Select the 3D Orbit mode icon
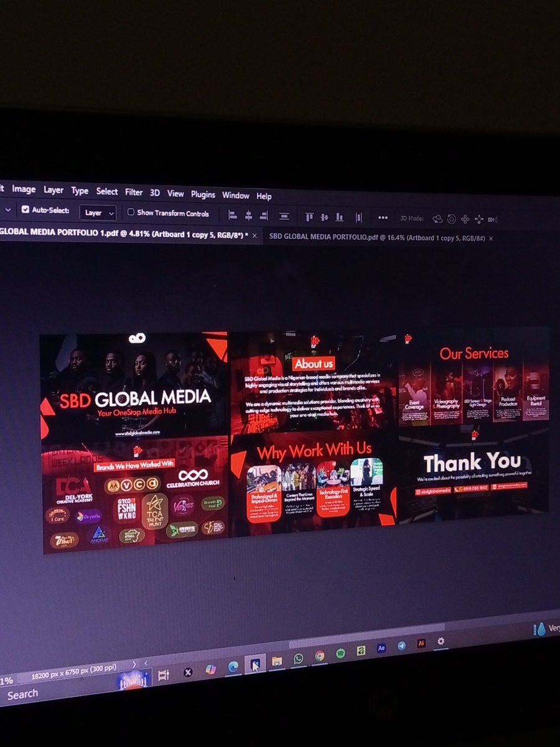 437,218
